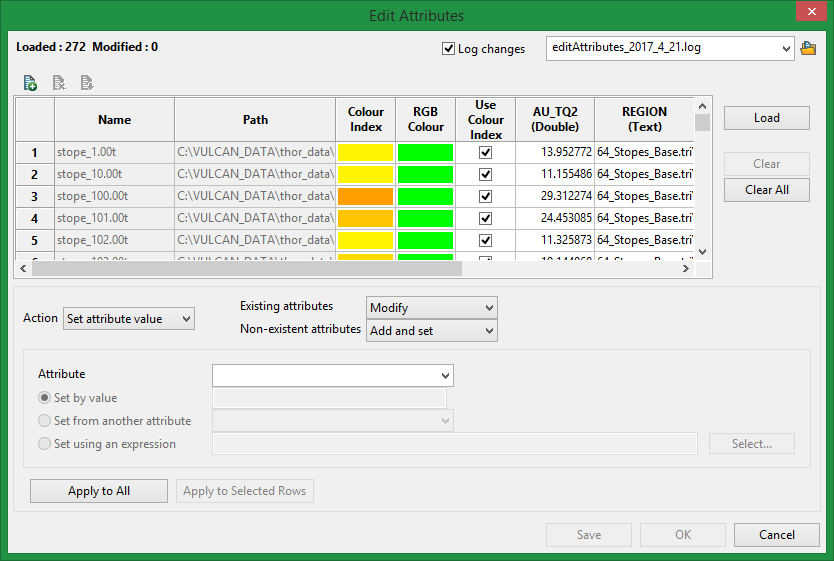Click the move attribute column icon
This screenshot has height=561, width=834.
click(x=87, y=83)
